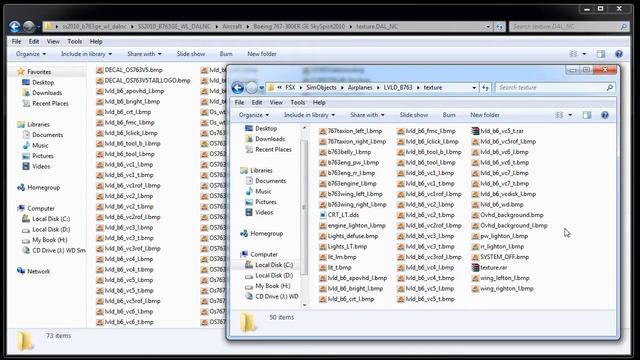Expand address history dropdown in rear window
The image size is (640, 360).
(488, 27)
